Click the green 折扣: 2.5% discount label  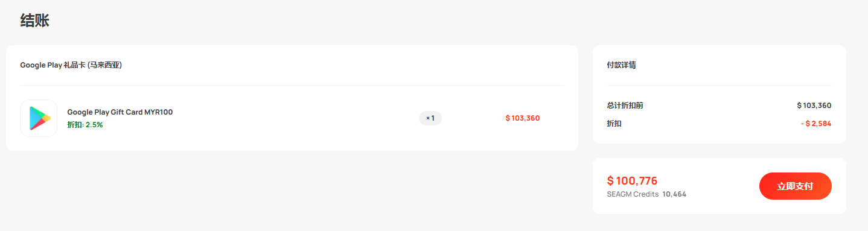point(85,125)
